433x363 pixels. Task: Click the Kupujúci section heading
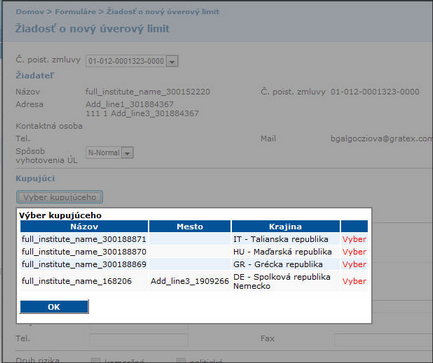tap(35, 178)
